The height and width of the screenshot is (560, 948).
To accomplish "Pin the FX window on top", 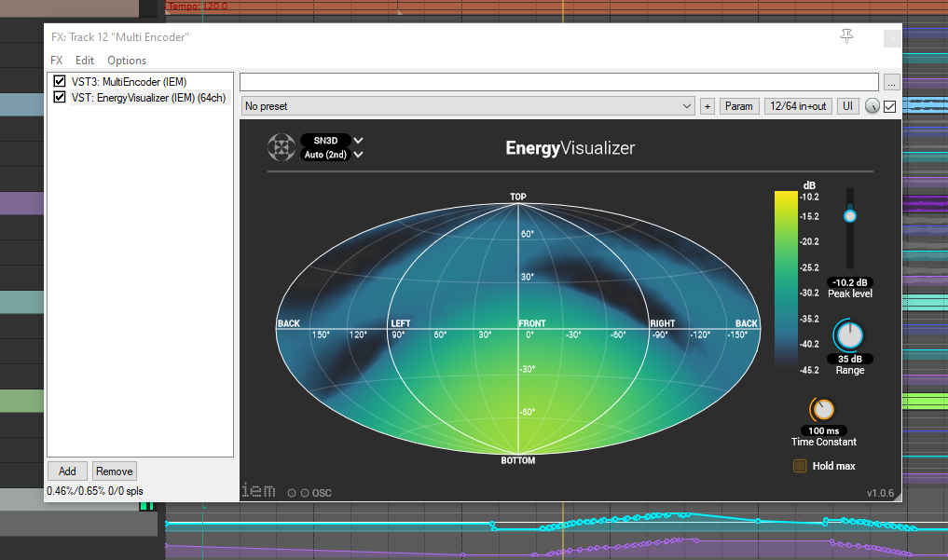I will pyautogui.click(x=846, y=36).
